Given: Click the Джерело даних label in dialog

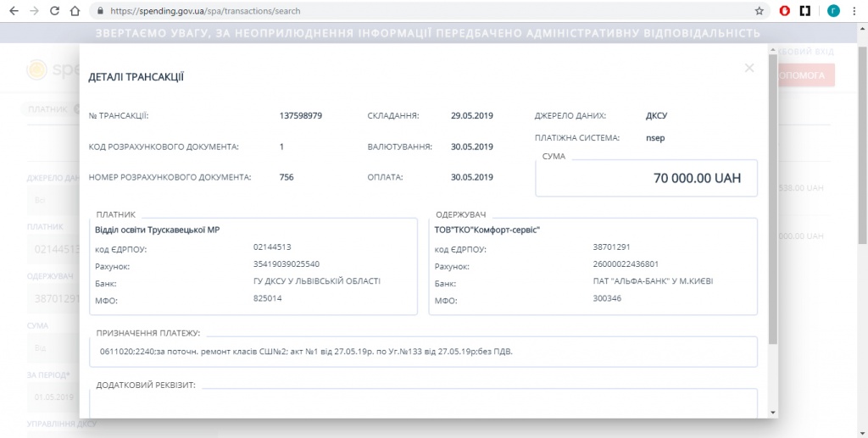Looking at the screenshot, I should click(x=570, y=116).
